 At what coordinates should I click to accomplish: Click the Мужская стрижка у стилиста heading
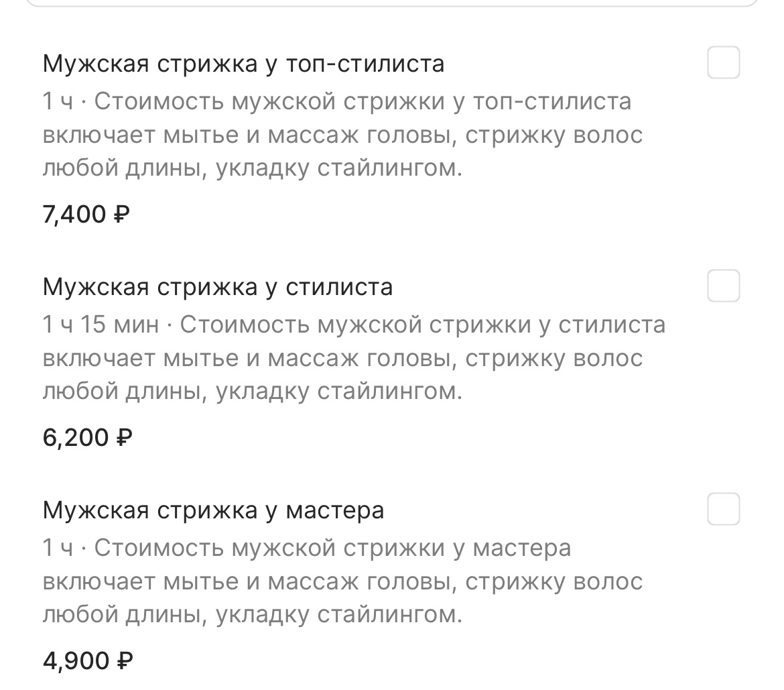click(x=218, y=287)
